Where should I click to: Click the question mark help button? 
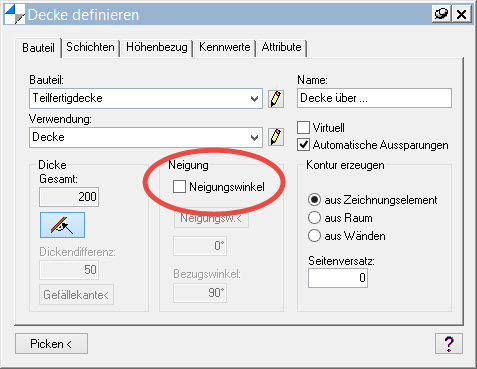[449, 343]
